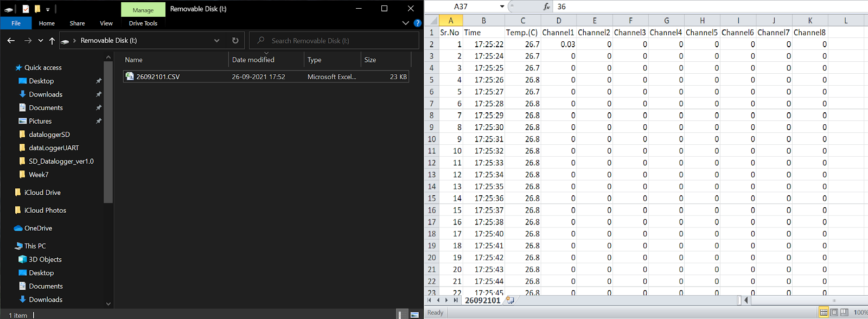Switch to the Share ribbon tab
The image size is (868, 319).
[x=77, y=23]
